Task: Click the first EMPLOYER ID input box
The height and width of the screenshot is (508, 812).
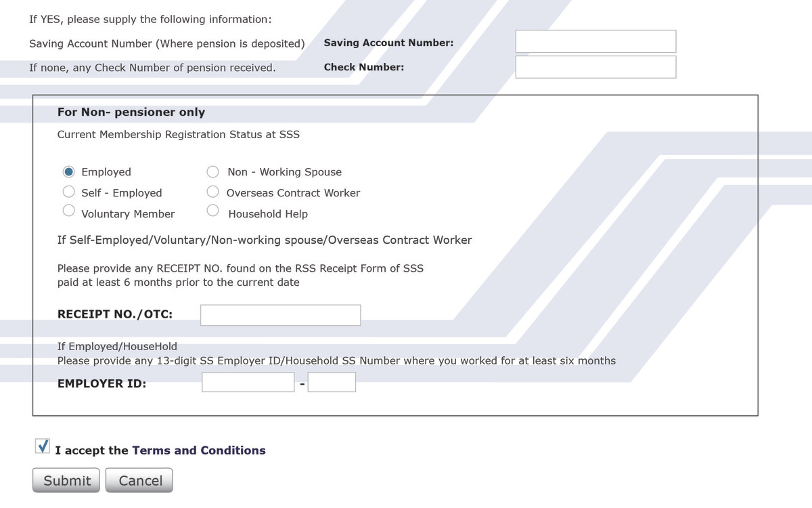Action: tap(248, 382)
